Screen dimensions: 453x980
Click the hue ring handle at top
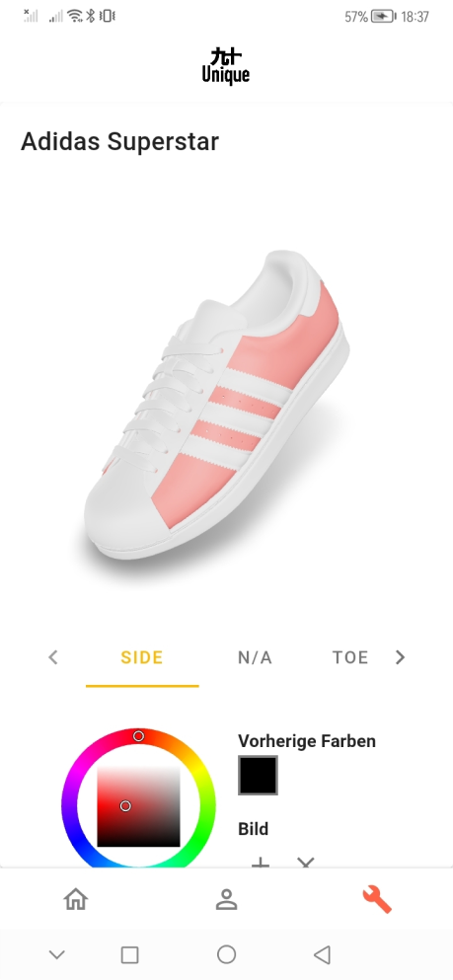pos(139,736)
